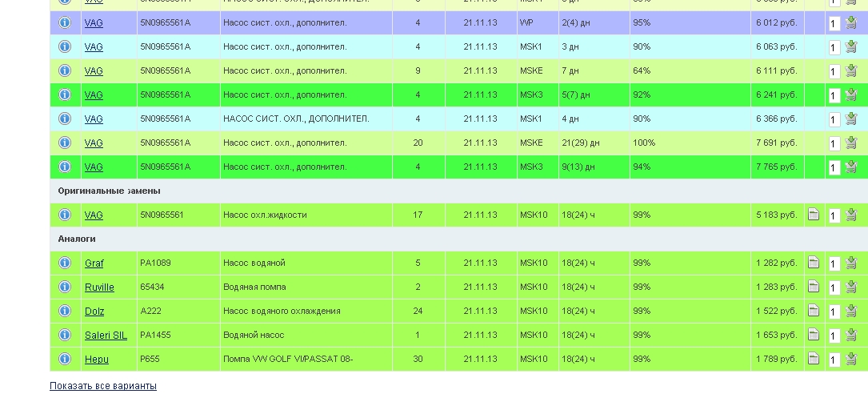Show info for the Graf PA1089 row
The image size is (868, 406).
click(x=65, y=263)
